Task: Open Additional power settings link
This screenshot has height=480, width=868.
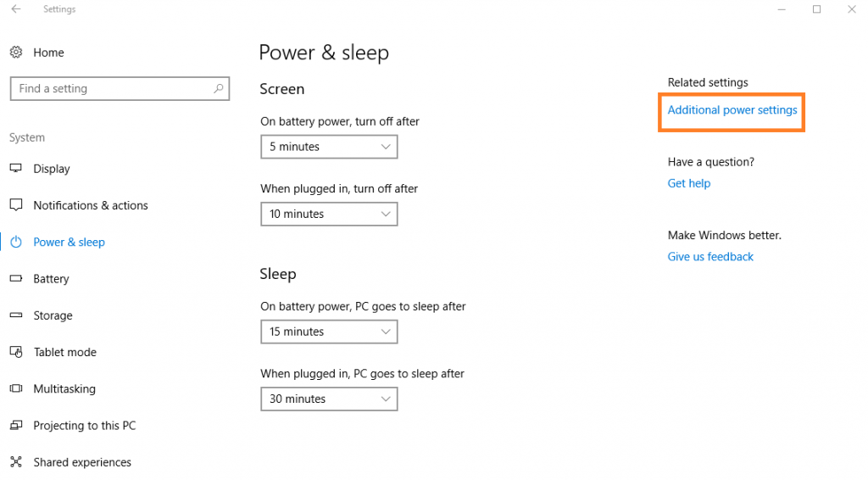Action: 732,110
